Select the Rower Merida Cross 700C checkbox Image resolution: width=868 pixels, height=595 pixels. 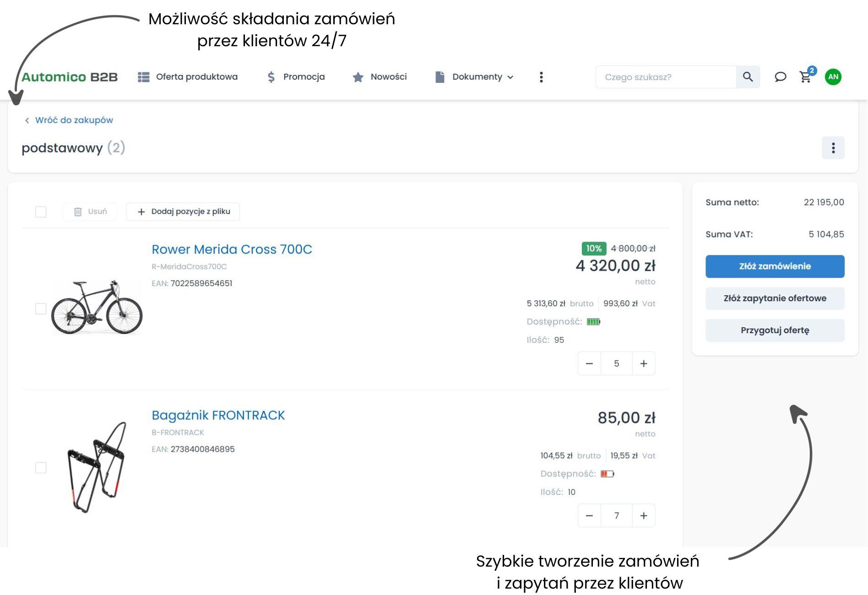42,308
